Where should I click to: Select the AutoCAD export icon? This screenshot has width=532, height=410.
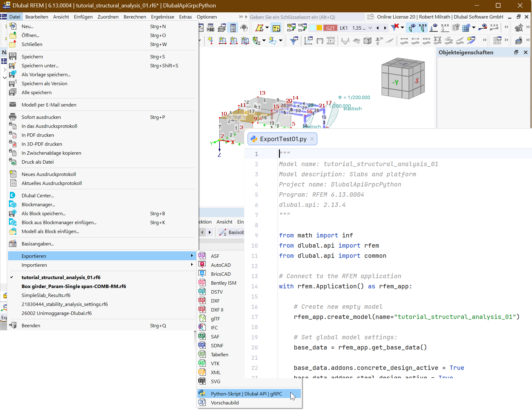coord(202,265)
